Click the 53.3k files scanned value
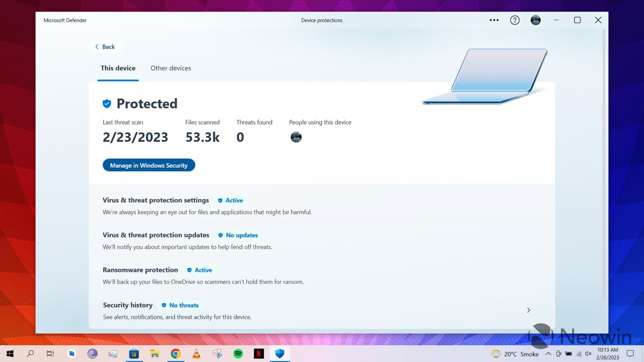 point(203,137)
